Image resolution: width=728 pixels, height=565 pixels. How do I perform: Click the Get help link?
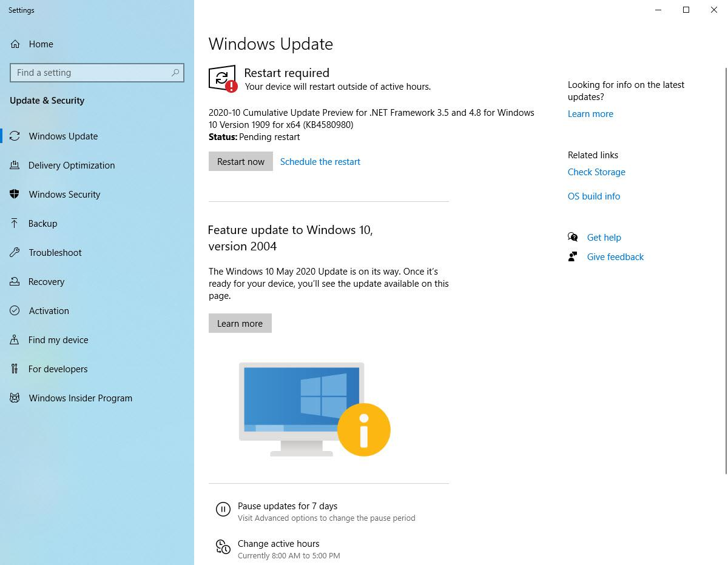tap(604, 238)
